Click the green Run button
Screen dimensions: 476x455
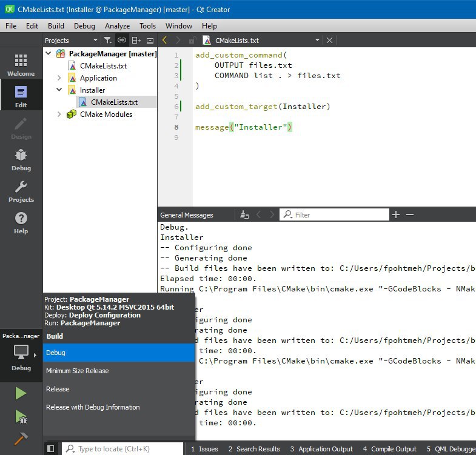click(x=21, y=393)
